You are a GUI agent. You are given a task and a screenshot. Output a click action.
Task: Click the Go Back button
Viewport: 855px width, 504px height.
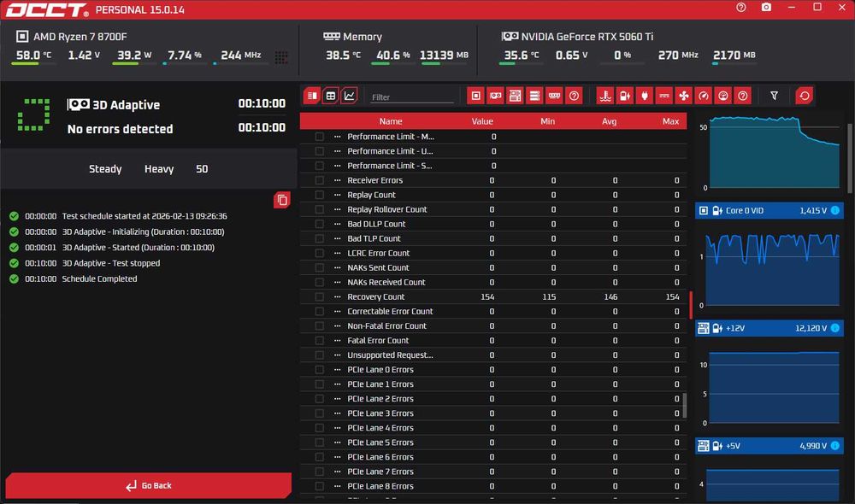point(148,485)
